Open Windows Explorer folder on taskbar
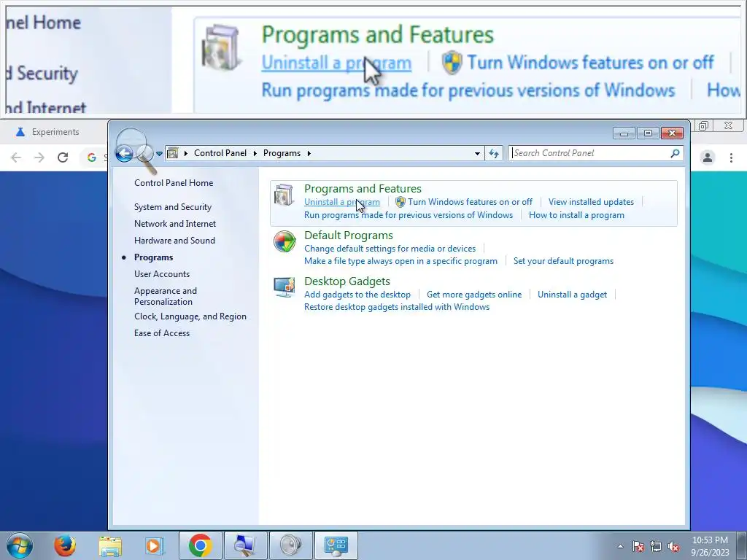This screenshot has width=747, height=560. point(110,545)
